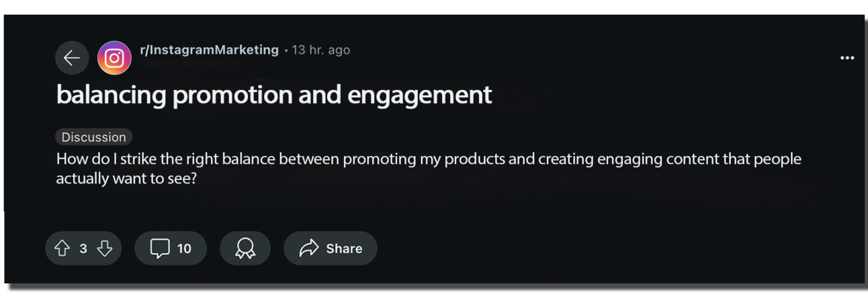Click 'actually want to see?' text line

[x=126, y=179]
